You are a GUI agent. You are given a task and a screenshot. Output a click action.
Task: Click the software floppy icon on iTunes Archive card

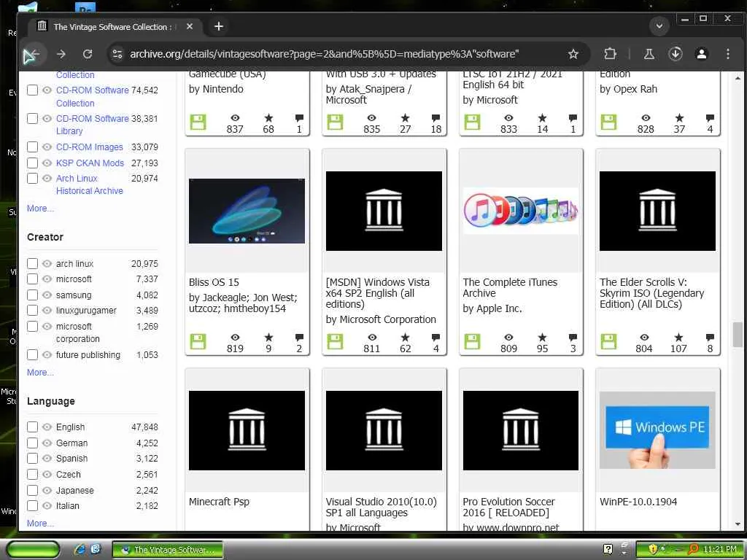click(x=472, y=341)
